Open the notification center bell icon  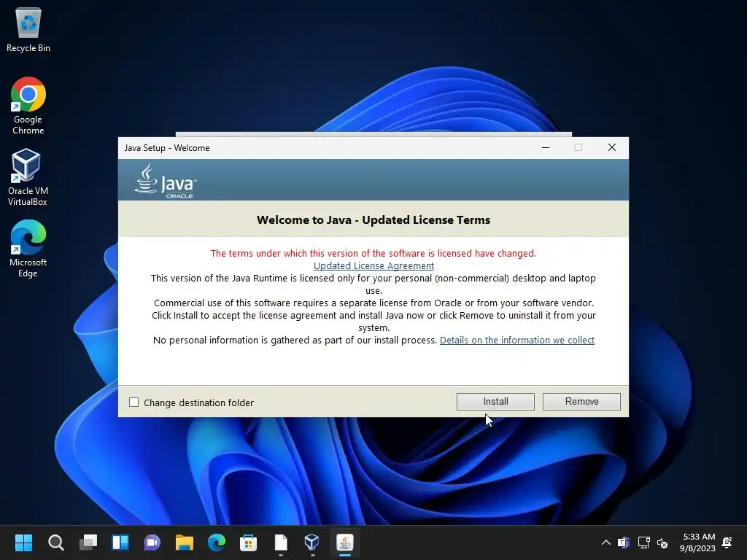click(x=727, y=542)
